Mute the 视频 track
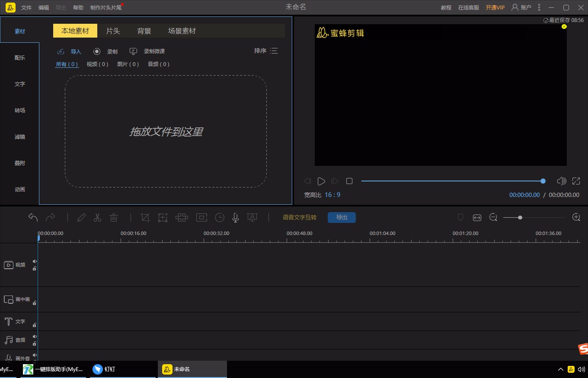This screenshot has height=378, width=588. (35, 261)
